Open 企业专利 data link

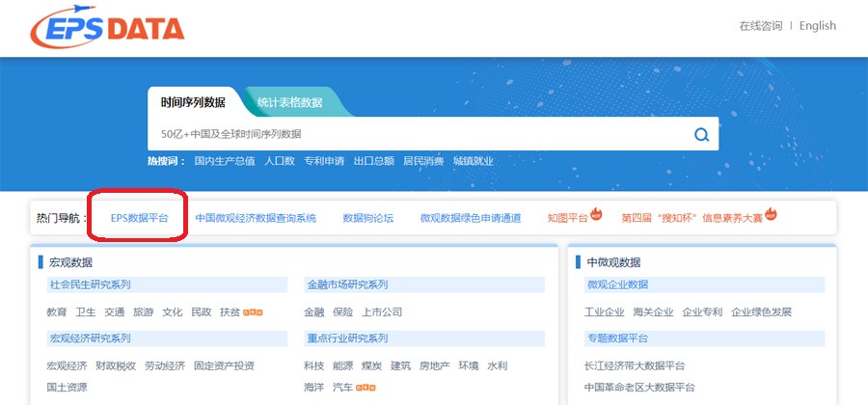702,312
